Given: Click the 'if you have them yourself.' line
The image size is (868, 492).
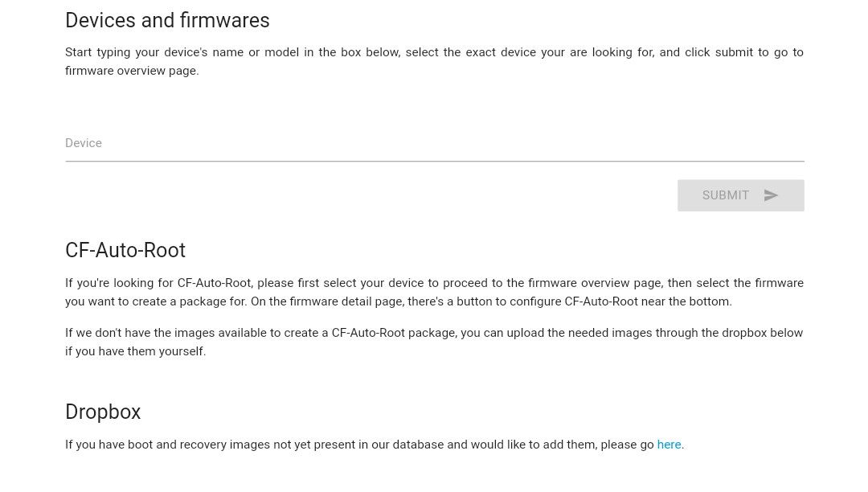Looking at the screenshot, I should (x=136, y=351).
